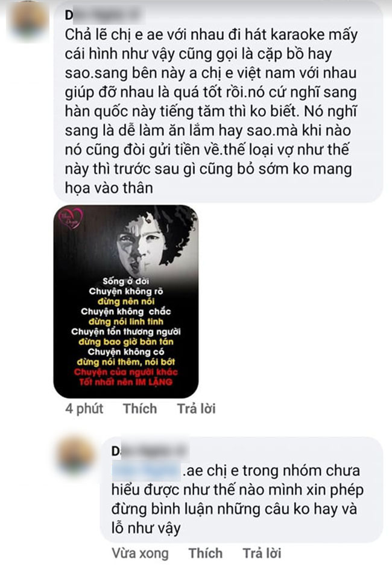Click the pink heart logo on quote image
The image size is (392, 577).
click(x=72, y=218)
